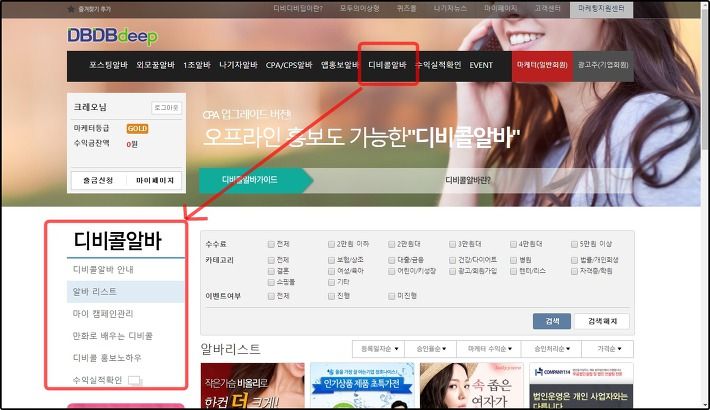Check the 어린이/키성장 category checkbox

pos(392,271)
